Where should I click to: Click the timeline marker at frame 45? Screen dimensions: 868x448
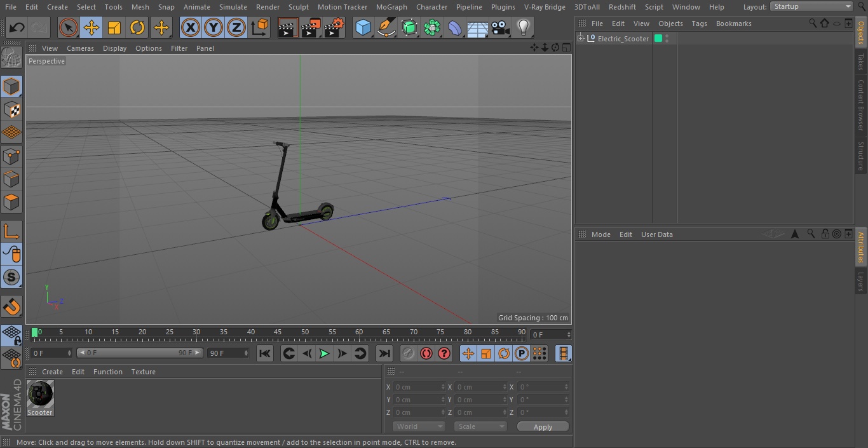click(x=278, y=332)
